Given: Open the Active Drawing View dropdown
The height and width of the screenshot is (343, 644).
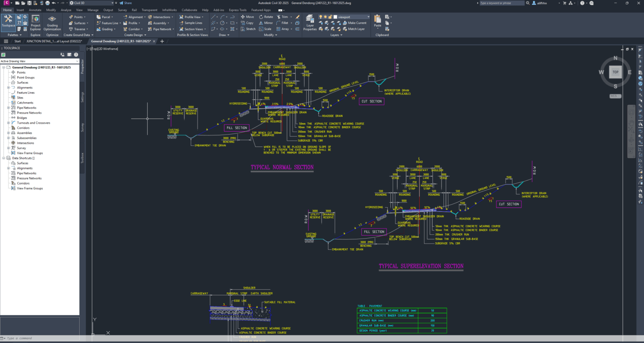Looking at the screenshot, I should point(40,61).
